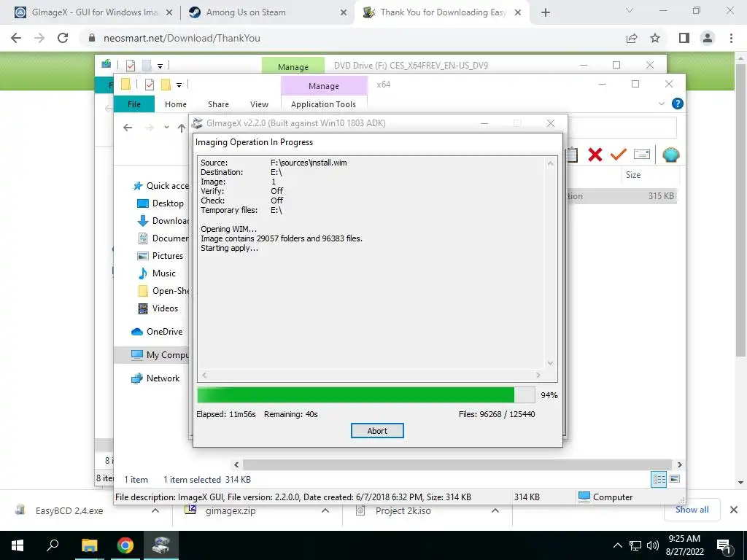Open Application Tools ribbon tab
This screenshot has width=747, height=560.
(x=323, y=104)
